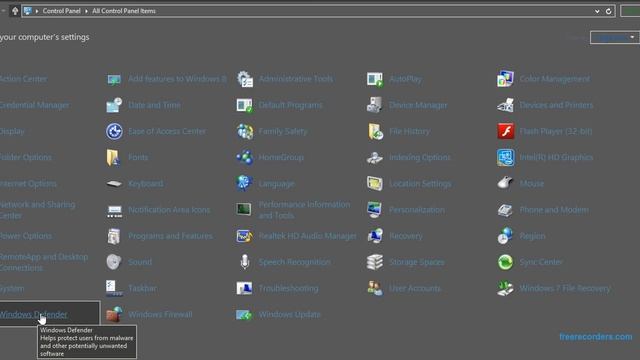This screenshot has height=360, width=640.
Task: Open the Windows Firewall icon
Action: tap(114, 314)
